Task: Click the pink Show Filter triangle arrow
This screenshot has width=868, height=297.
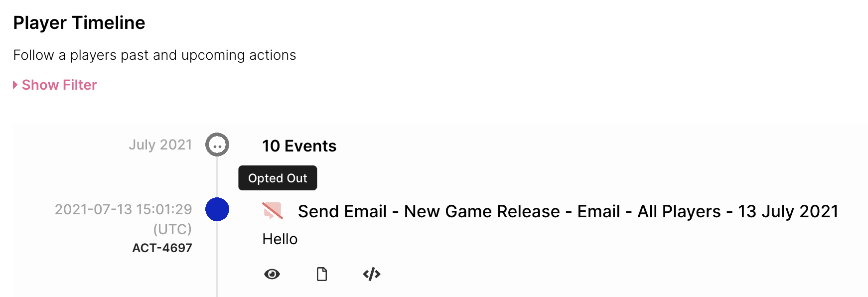Action: (15, 85)
